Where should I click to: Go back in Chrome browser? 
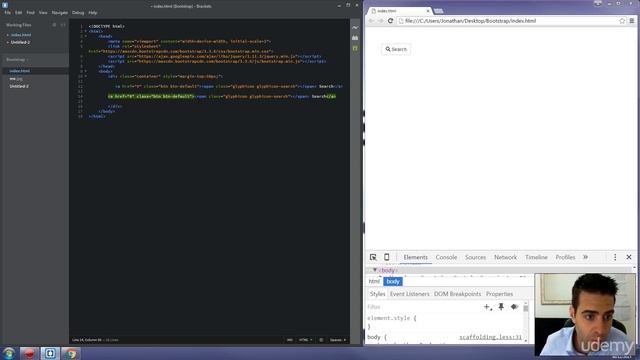pyautogui.click(x=371, y=21)
